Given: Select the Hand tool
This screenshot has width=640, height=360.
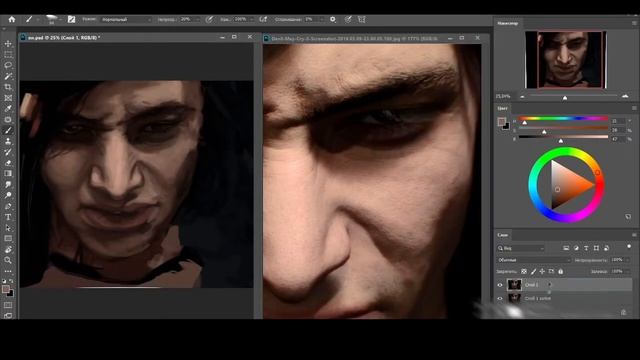Looking at the screenshot, I should (x=8, y=249).
